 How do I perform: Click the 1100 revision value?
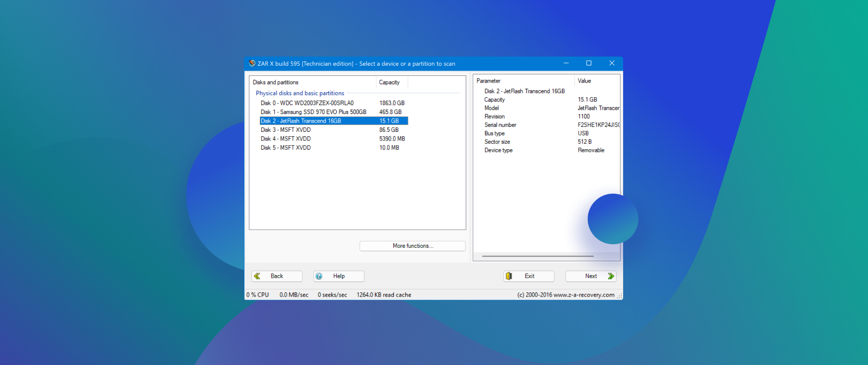point(583,116)
